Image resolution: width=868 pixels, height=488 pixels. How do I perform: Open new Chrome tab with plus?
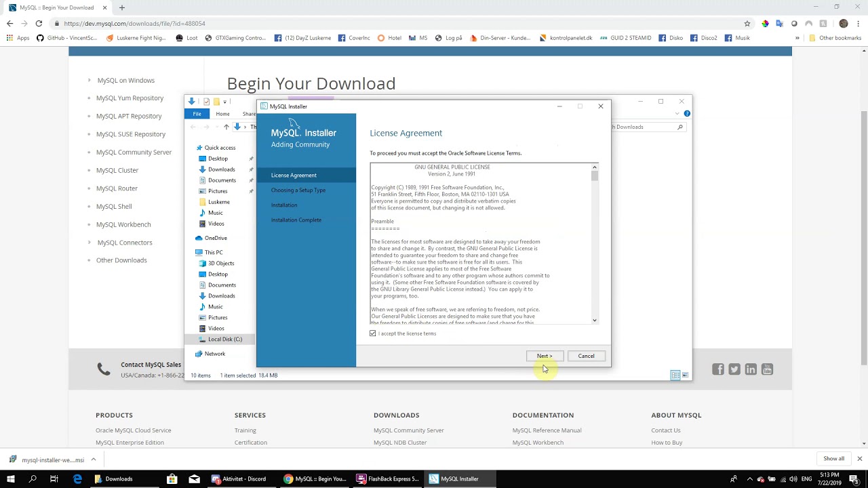pyautogui.click(x=122, y=7)
